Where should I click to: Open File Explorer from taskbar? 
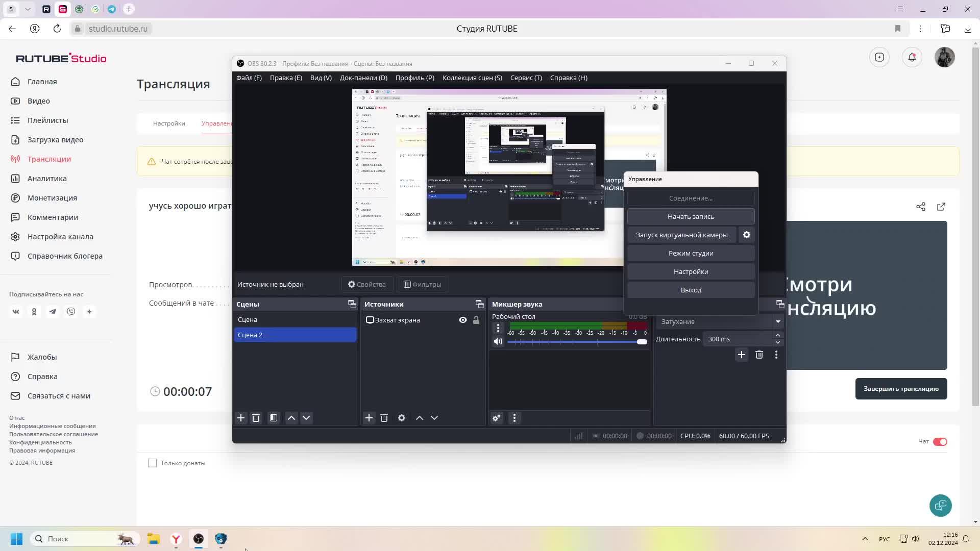pos(154,539)
